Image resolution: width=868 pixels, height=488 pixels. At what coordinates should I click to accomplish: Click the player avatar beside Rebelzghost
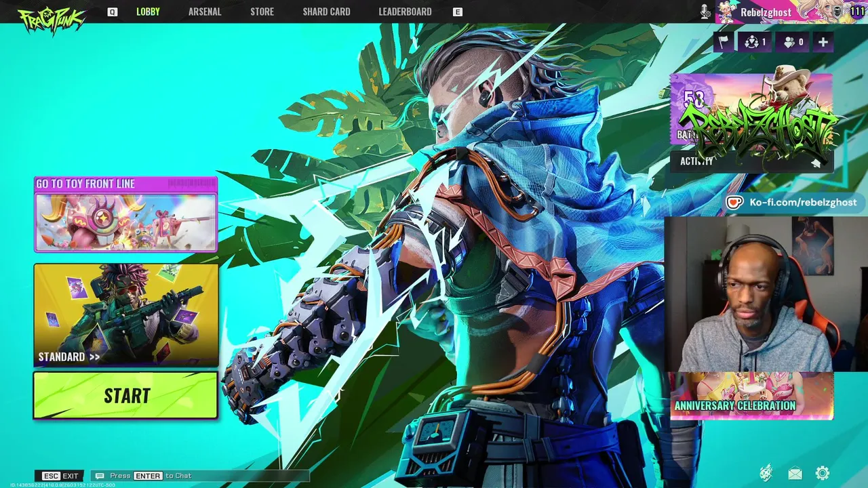729,12
